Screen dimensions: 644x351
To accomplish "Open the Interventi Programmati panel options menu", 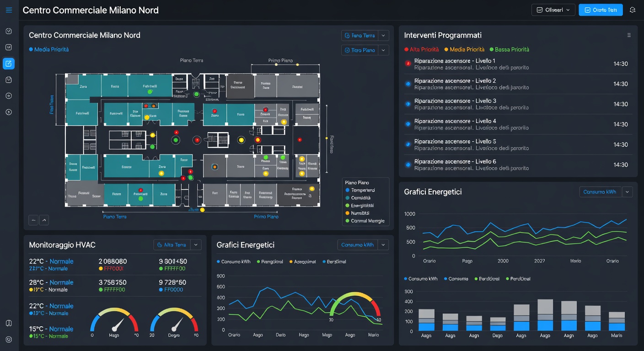I will coord(629,35).
